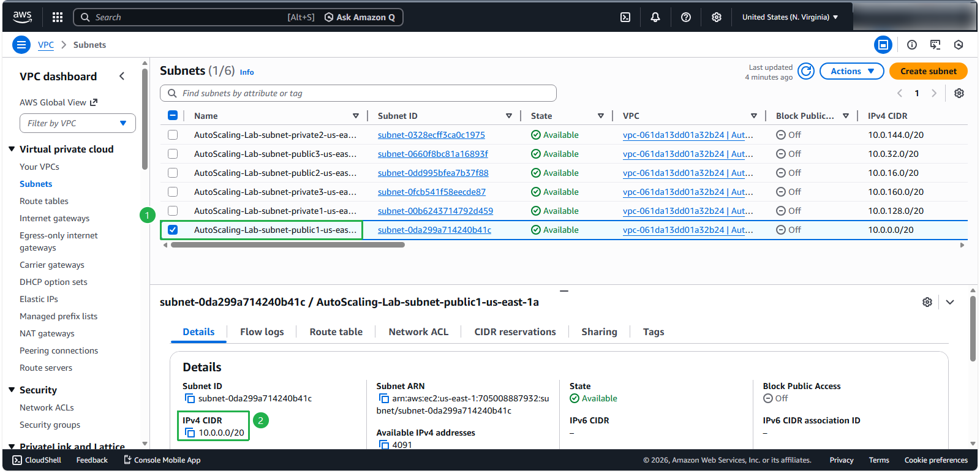
Task: Switch to the Network ACL tab
Action: 418,331
